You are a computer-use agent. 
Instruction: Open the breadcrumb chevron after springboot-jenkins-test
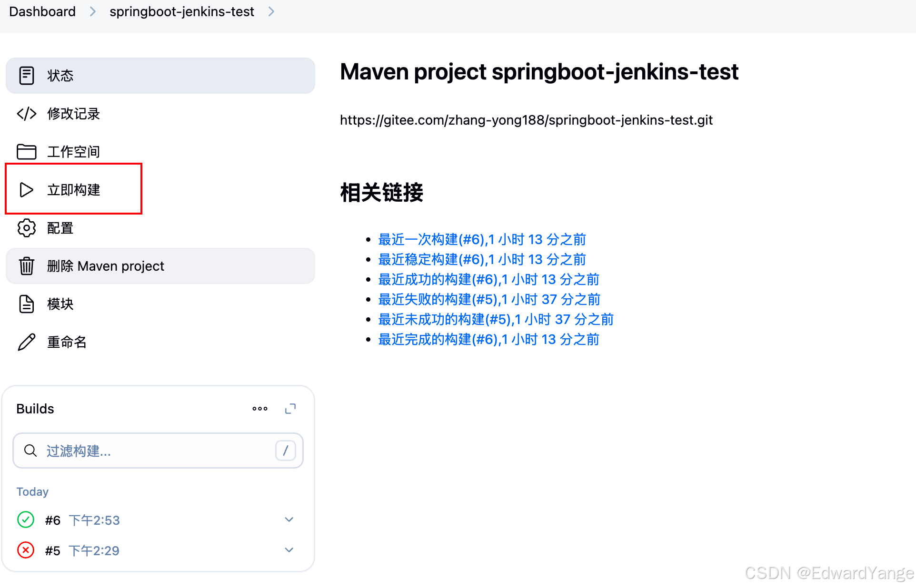click(x=271, y=11)
